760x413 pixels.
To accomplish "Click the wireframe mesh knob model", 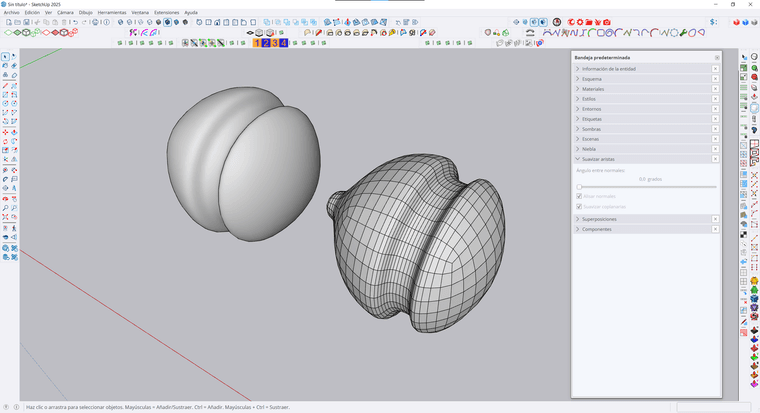I will (x=417, y=242).
